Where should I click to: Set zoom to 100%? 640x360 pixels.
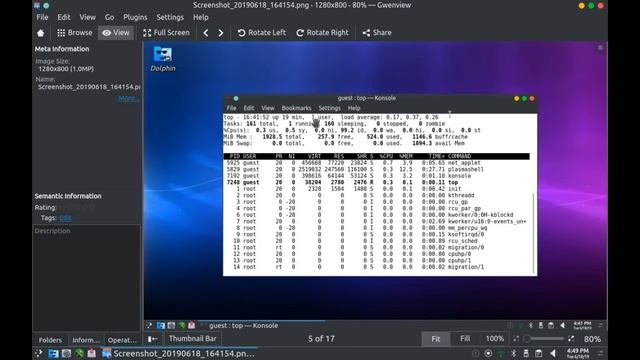494,339
